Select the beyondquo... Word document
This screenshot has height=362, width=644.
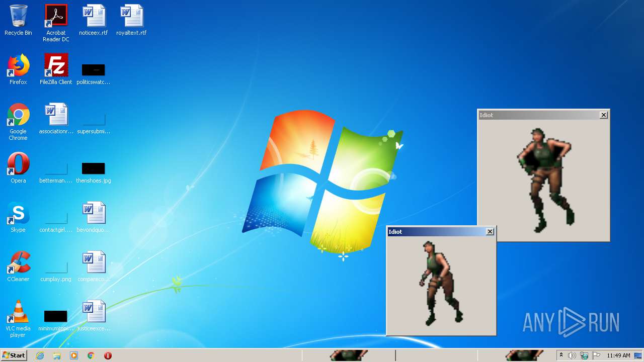[x=94, y=218]
